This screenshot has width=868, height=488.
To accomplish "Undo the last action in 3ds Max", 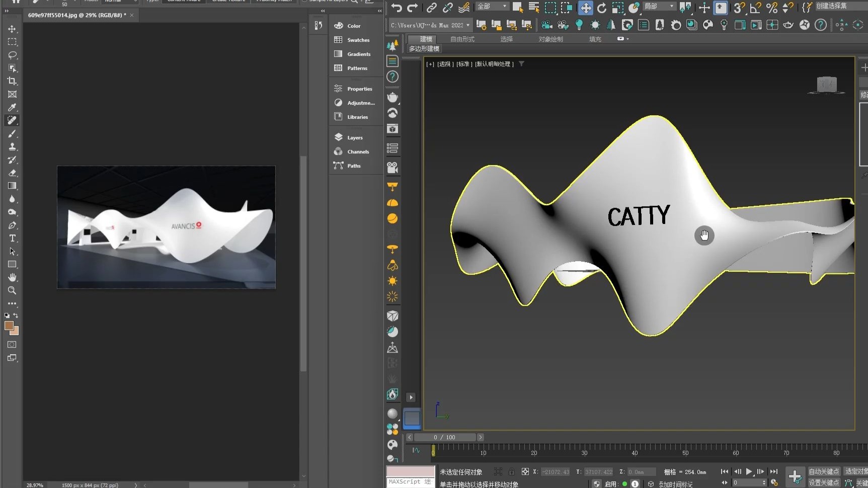I will coord(397,8).
